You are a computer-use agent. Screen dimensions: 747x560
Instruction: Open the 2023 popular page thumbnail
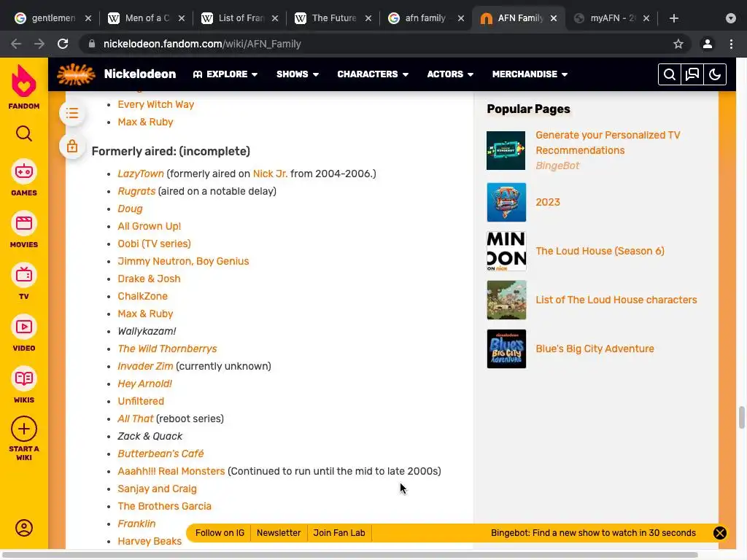[506, 203]
